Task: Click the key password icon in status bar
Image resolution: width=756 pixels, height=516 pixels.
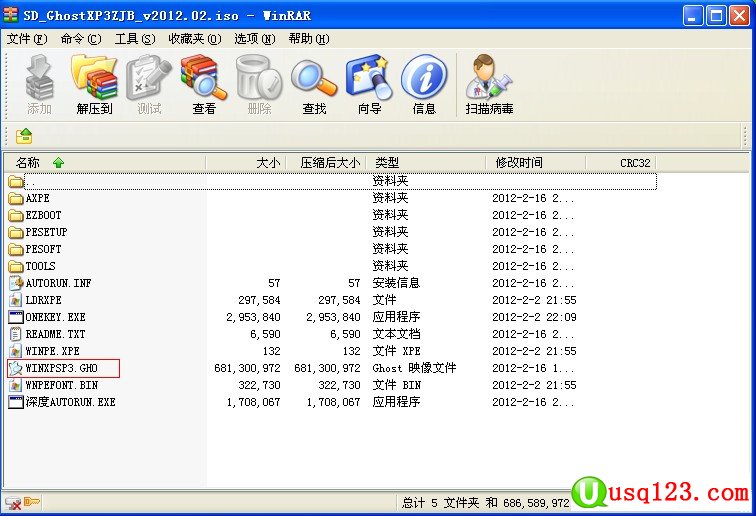Action: point(32,502)
